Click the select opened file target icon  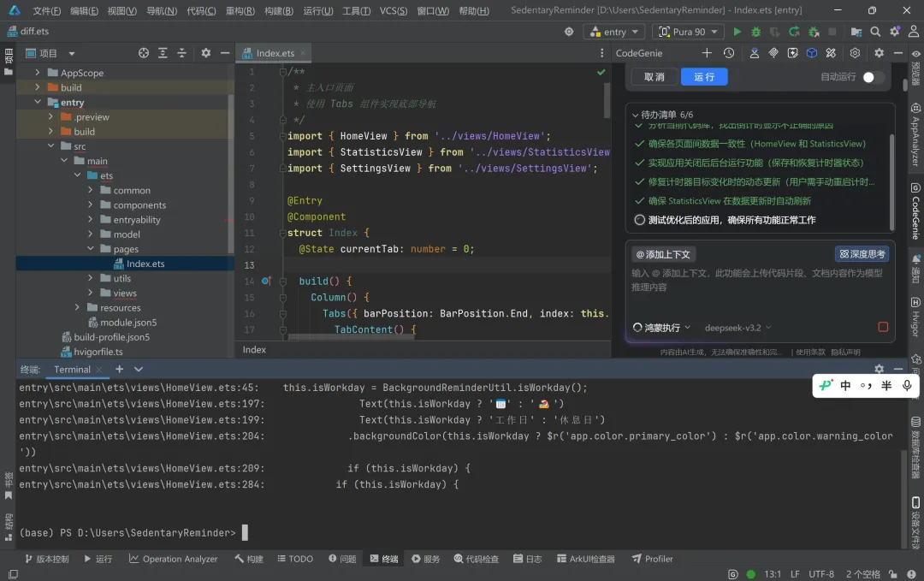[143, 53]
